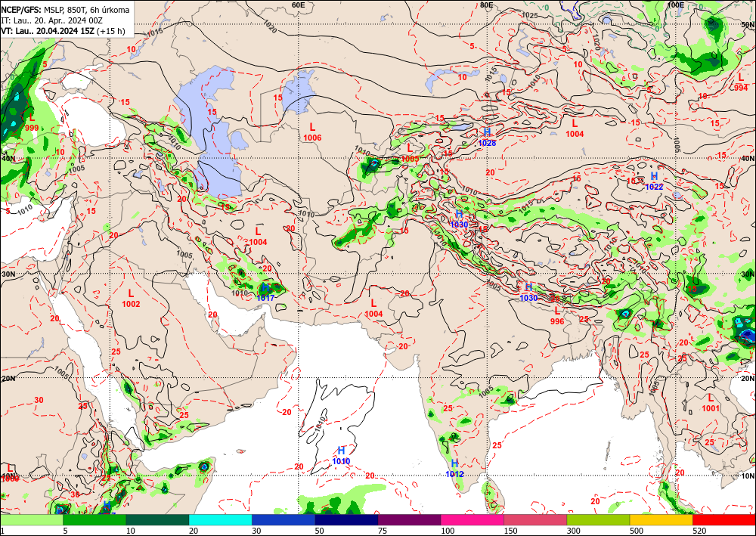Viewport: 756px width, 536px height.
Task: Click the legend value label 300
Action: [x=573, y=531]
